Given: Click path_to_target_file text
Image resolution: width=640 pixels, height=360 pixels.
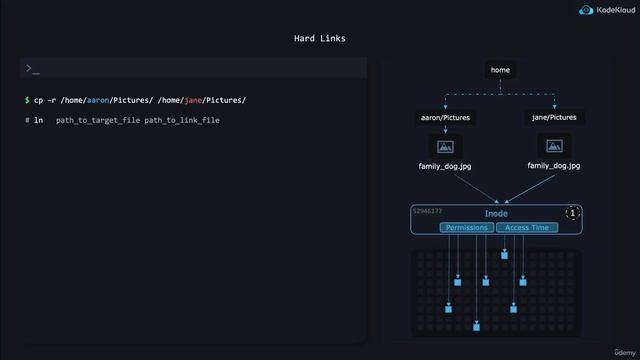Looking at the screenshot, I should click(x=98, y=120).
